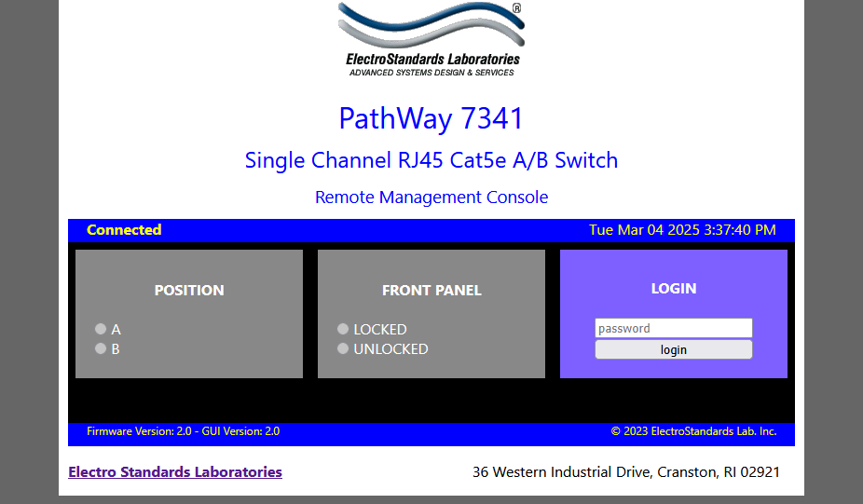Select position B radio button
Image resolution: width=863 pixels, height=504 pixels.
click(101, 348)
